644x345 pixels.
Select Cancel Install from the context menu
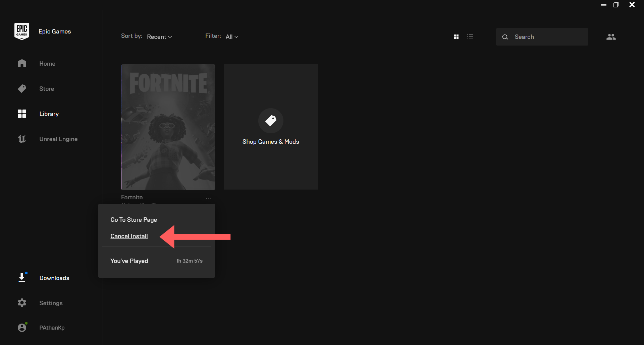pos(129,236)
